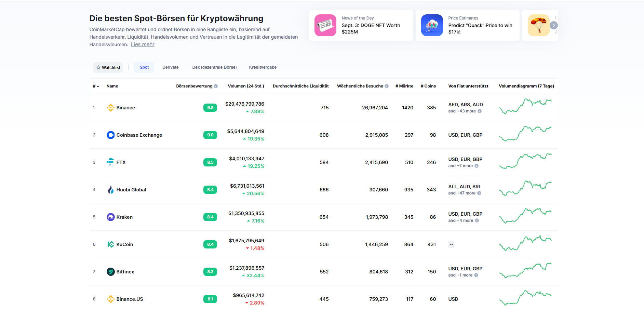Click the Binance logo icon
Image resolution: width=644 pixels, height=310 pixels.
point(110,108)
